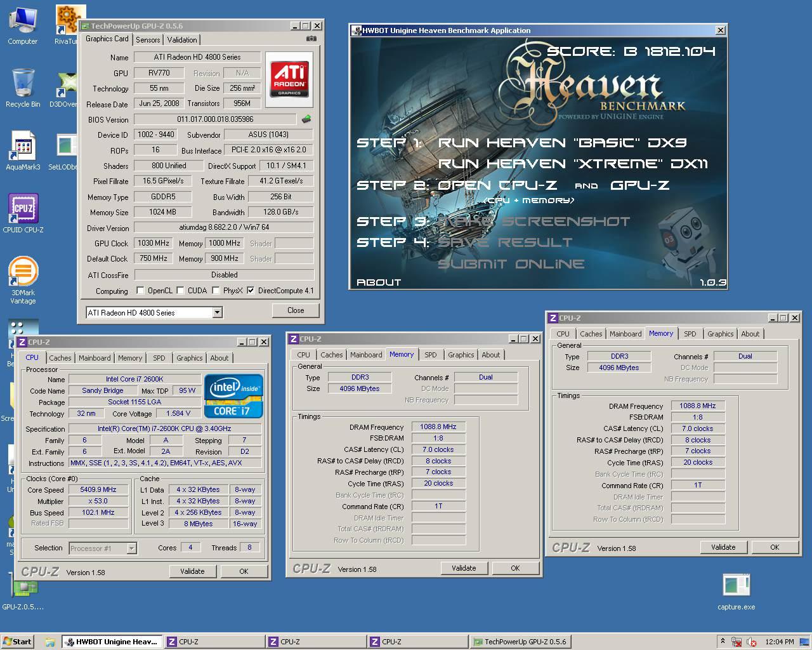812x650 pixels.
Task: Click the HWBOT Heaven window title icon
Action: click(356, 30)
